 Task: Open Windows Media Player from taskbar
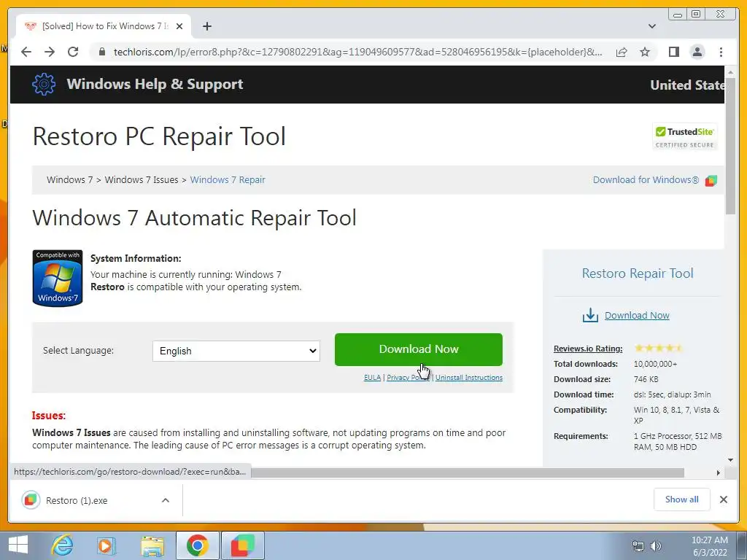[x=106, y=545]
